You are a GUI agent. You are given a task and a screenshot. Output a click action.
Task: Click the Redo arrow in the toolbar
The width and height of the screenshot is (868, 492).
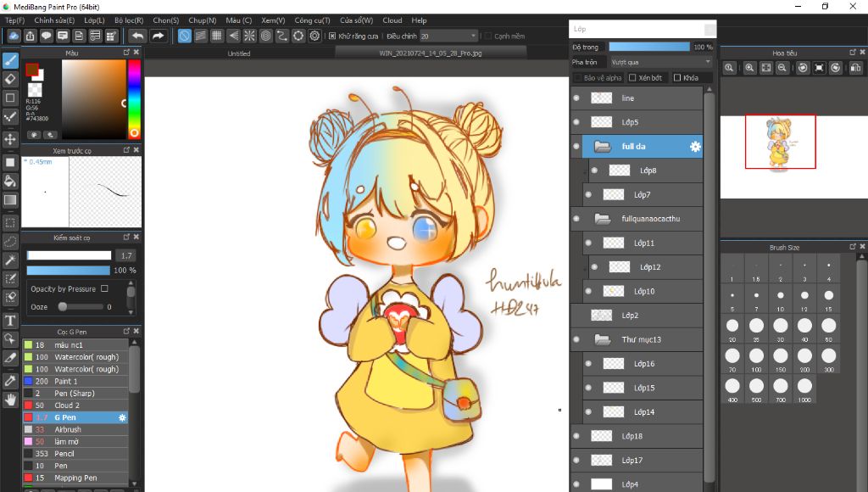[x=159, y=36]
